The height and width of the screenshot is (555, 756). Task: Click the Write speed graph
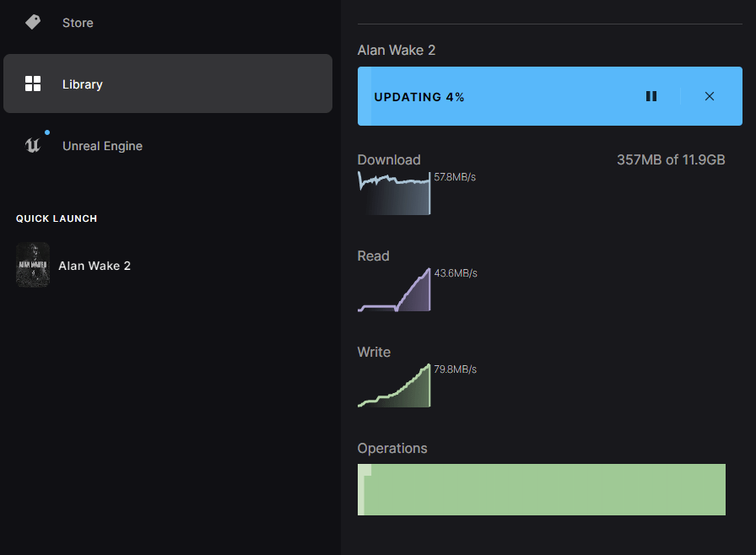pyautogui.click(x=394, y=387)
